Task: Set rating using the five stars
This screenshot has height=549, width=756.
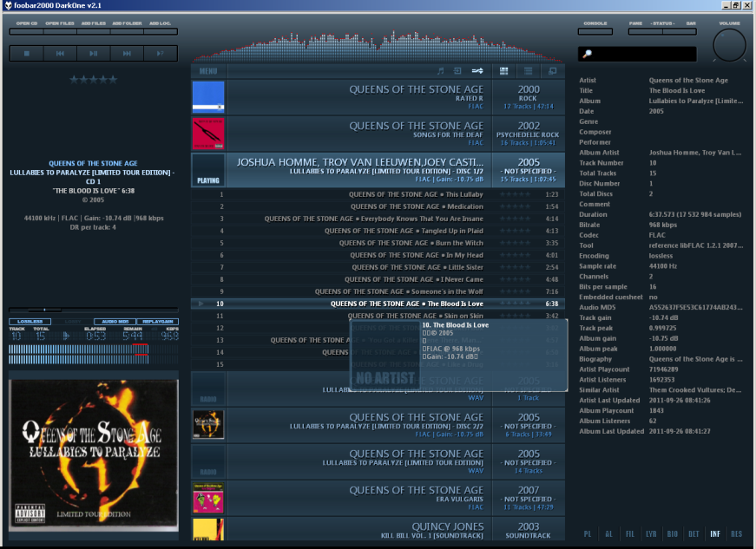Action: 94,80
